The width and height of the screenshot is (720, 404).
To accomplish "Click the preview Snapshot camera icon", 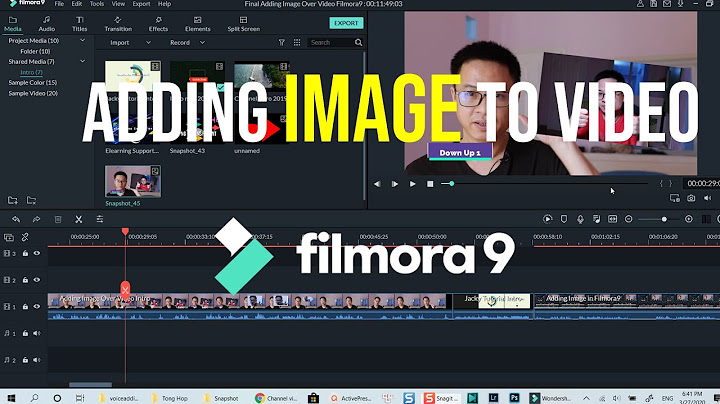I will click(x=691, y=198).
